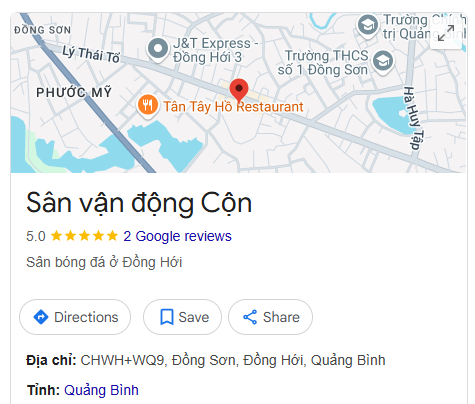Share Sân vận động Cộn

(270, 317)
